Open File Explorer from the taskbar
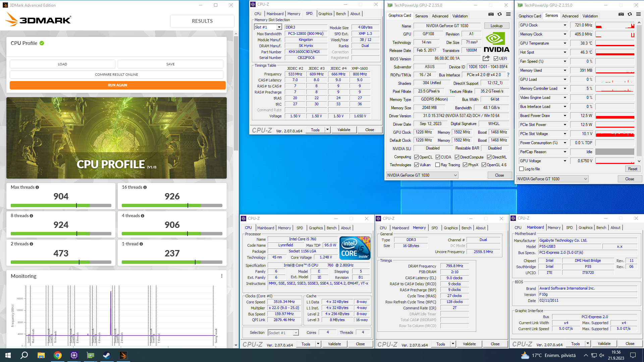The height and width of the screenshot is (362, 644). tap(41, 355)
